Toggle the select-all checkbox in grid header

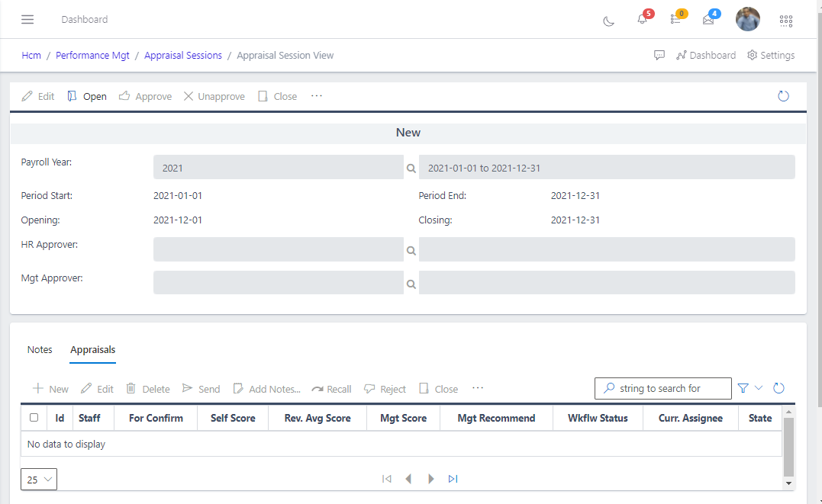(33, 418)
